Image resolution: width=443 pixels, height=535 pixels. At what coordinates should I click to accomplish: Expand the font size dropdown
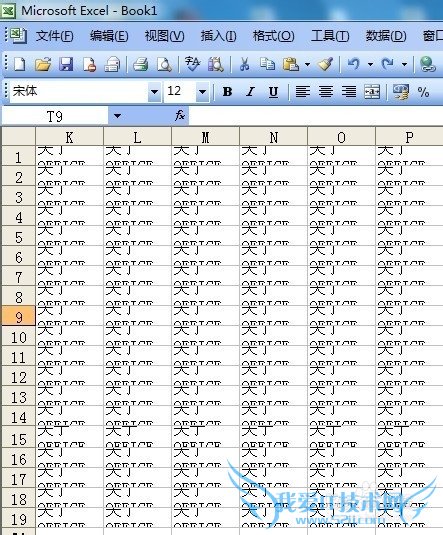[202, 91]
